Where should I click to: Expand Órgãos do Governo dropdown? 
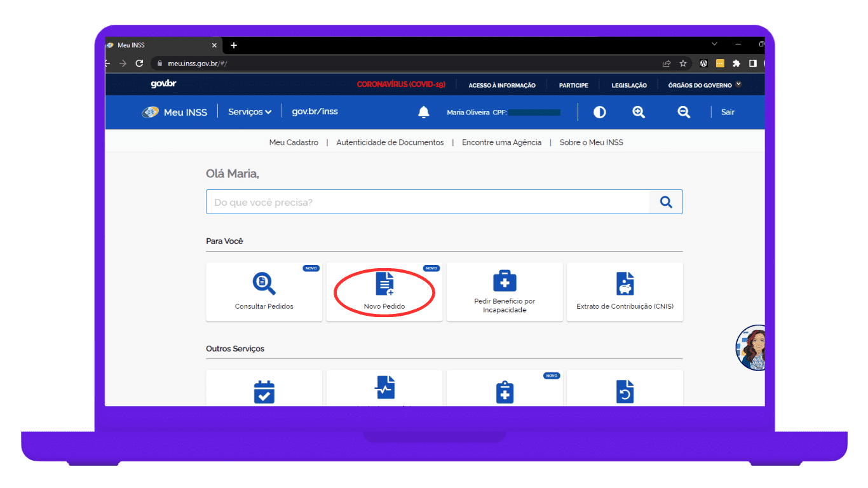click(704, 85)
